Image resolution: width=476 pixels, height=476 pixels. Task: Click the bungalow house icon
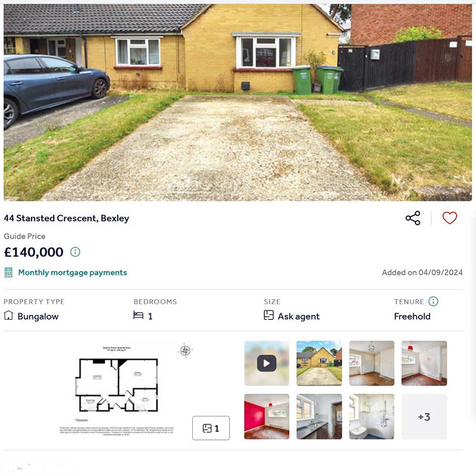point(9,316)
